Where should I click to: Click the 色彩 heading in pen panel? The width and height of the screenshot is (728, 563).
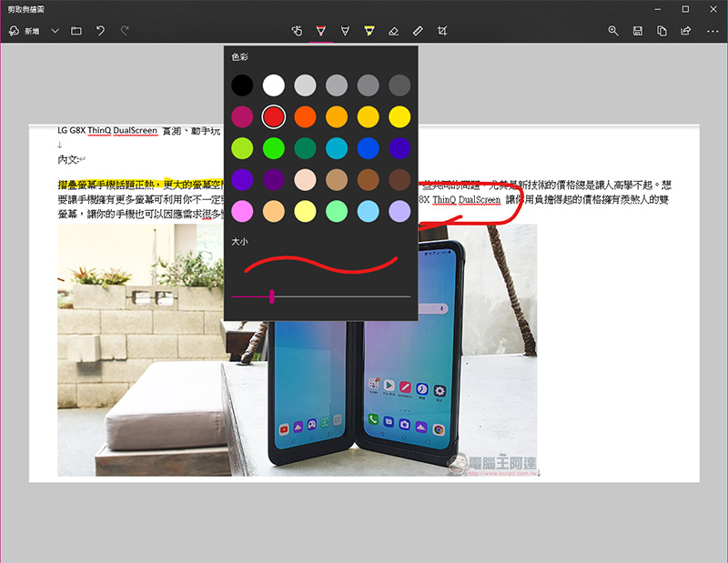click(240, 57)
